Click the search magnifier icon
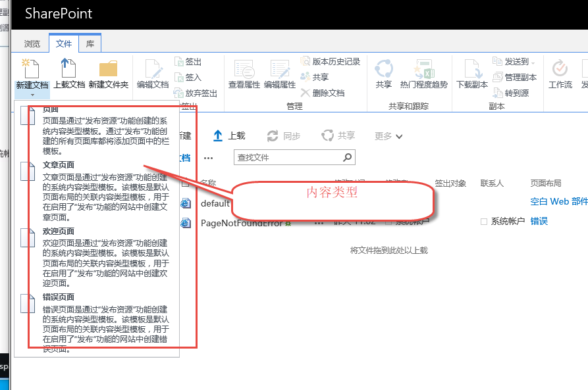588x390 pixels. [348, 157]
